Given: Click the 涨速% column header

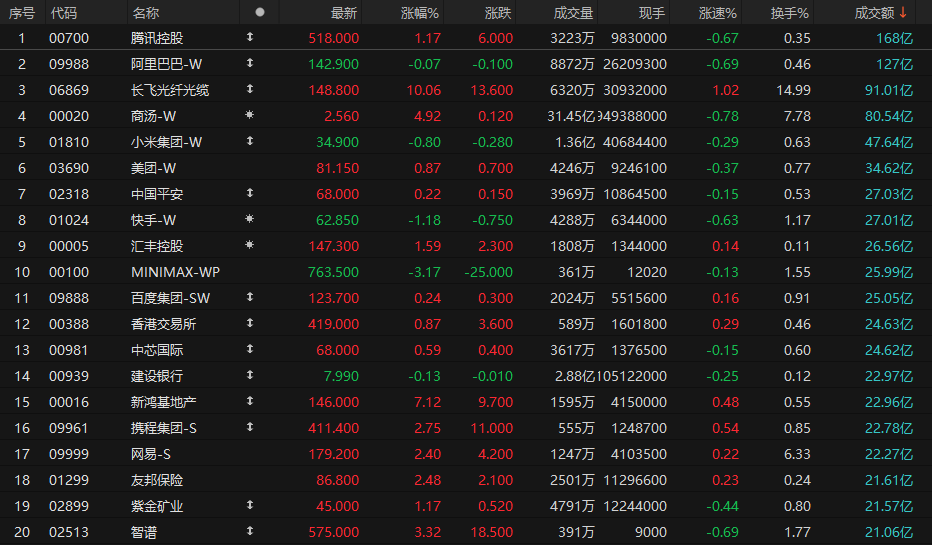Looking at the screenshot, I should pos(717,13).
